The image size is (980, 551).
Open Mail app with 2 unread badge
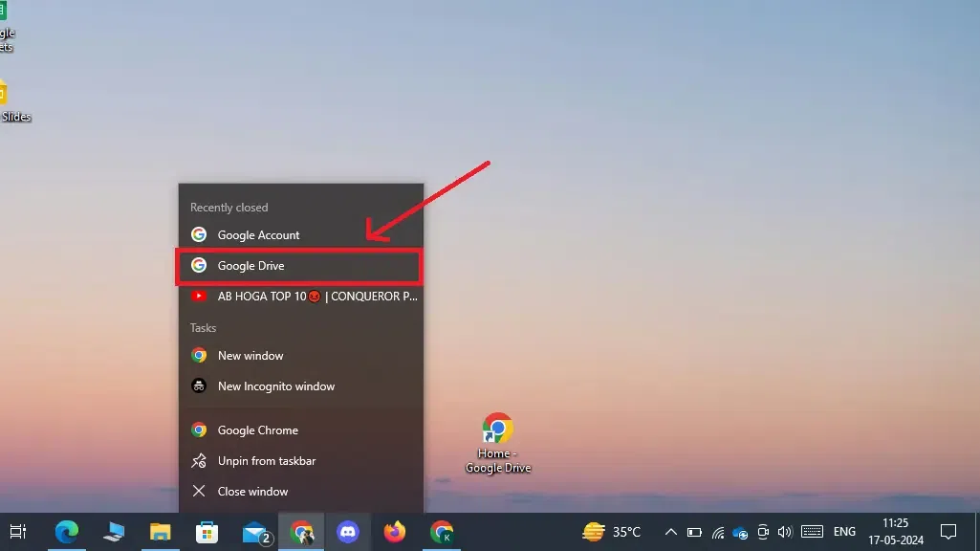[255, 532]
